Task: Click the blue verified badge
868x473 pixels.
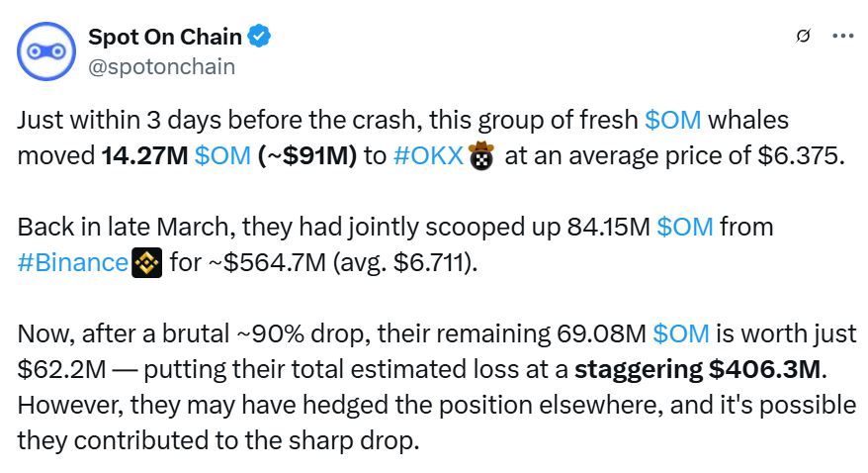Action: (x=260, y=38)
